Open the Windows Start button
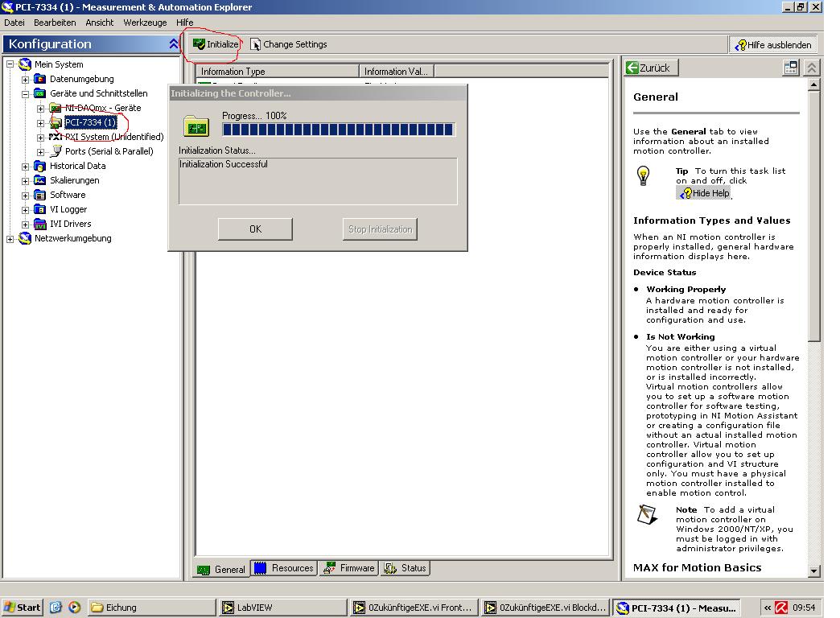The height and width of the screenshot is (618, 840). [22, 608]
